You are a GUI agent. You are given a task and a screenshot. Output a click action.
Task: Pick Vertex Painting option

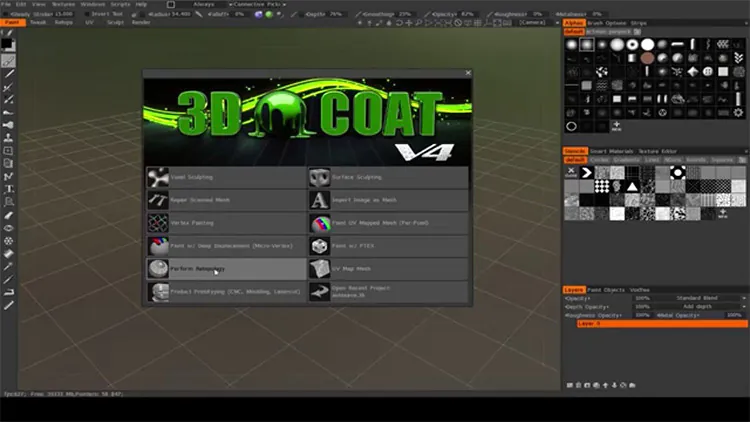coord(226,223)
